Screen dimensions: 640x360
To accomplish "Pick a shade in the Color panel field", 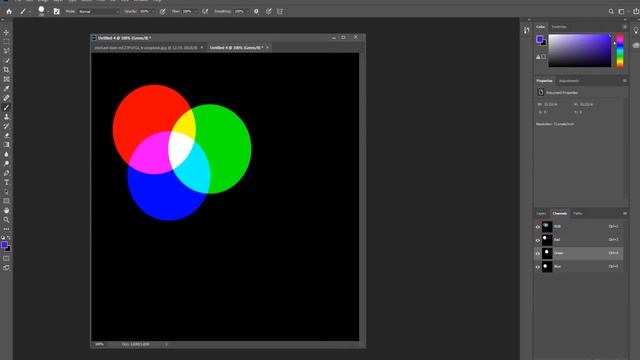I will pos(580,50).
